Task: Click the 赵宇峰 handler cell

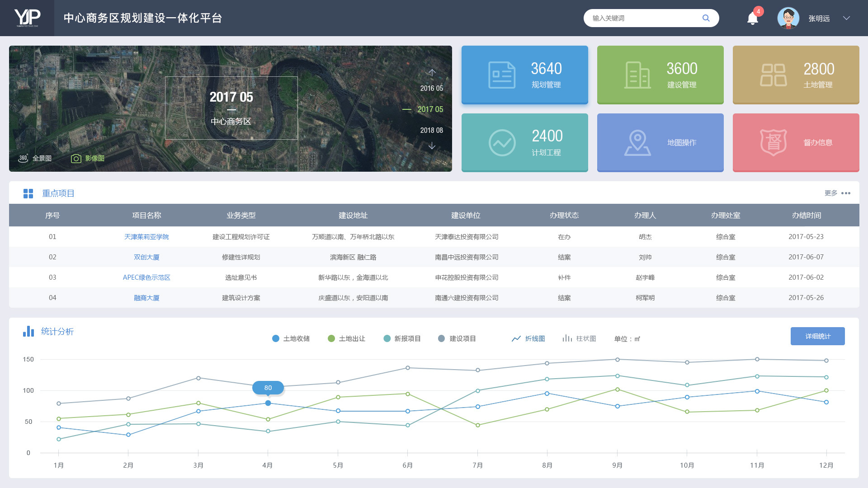Action: [645, 277]
